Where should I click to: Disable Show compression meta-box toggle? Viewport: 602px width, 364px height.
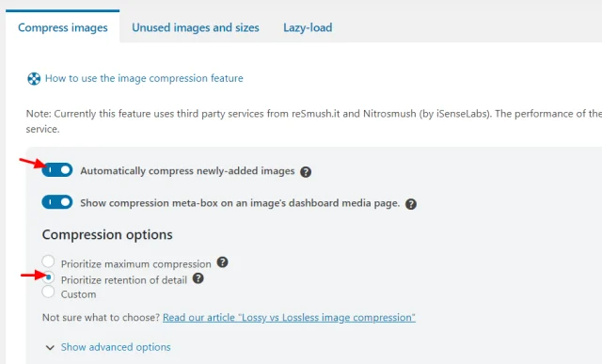[57, 202]
